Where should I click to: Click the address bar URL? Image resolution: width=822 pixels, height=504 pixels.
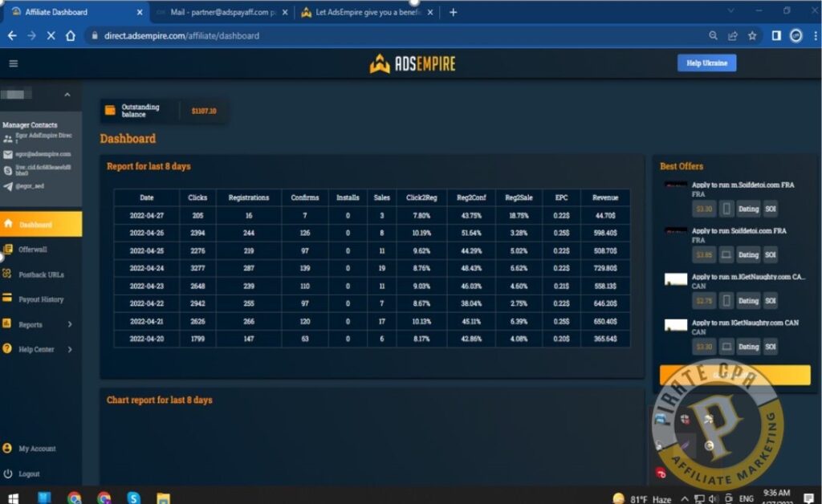point(181,35)
